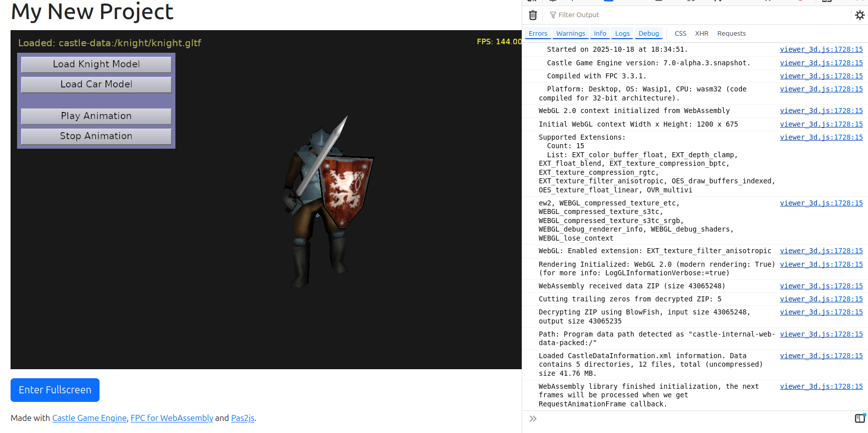Follow the FPC for WebAssembly link
The width and height of the screenshot is (868, 433).
(172, 418)
